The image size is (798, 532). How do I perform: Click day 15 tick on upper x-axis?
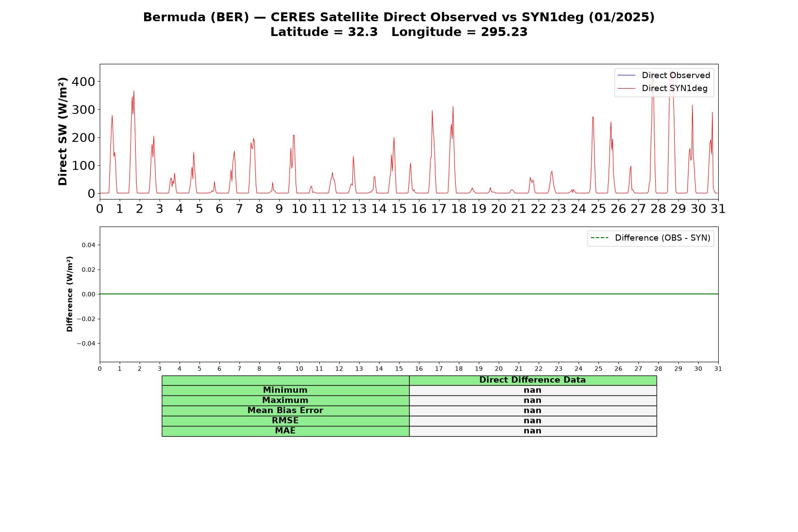(399, 209)
